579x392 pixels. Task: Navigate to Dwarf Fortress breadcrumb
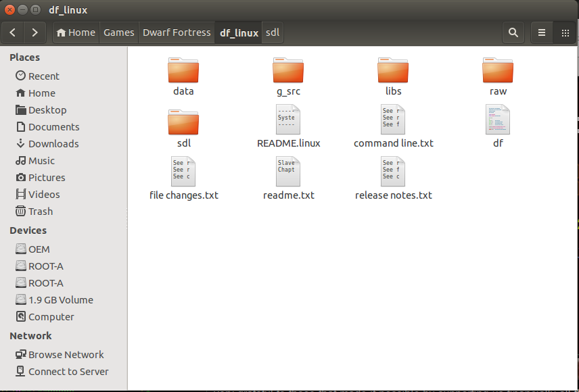[x=177, y=32]
